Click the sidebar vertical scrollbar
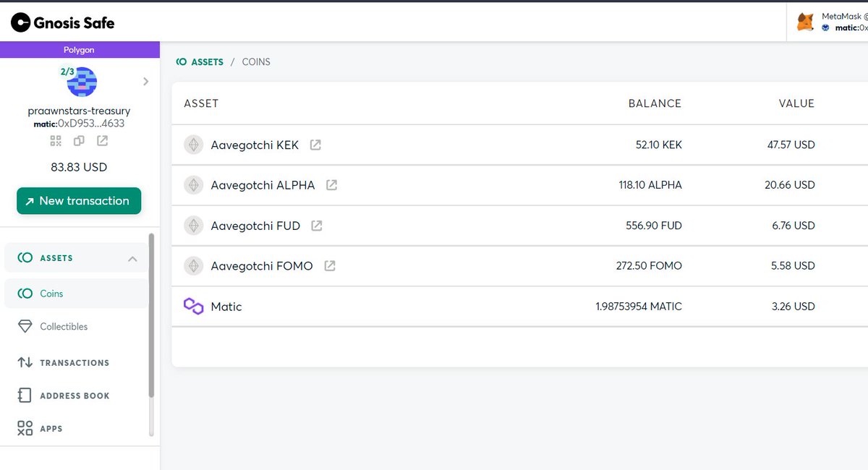 coord(151,315)
